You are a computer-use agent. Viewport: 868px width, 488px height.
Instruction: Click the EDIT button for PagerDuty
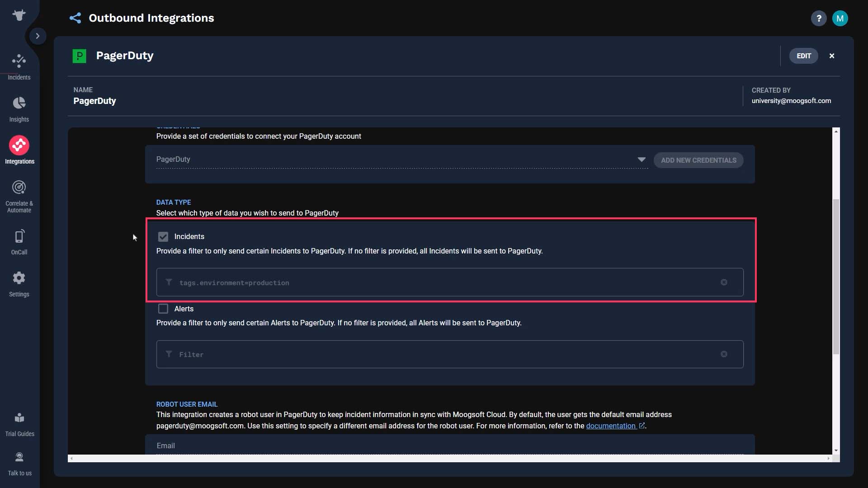coord(804,56)
